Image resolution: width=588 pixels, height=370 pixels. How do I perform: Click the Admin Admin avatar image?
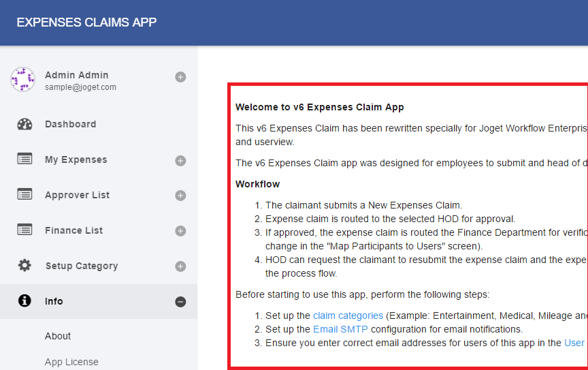pos(22,80)
